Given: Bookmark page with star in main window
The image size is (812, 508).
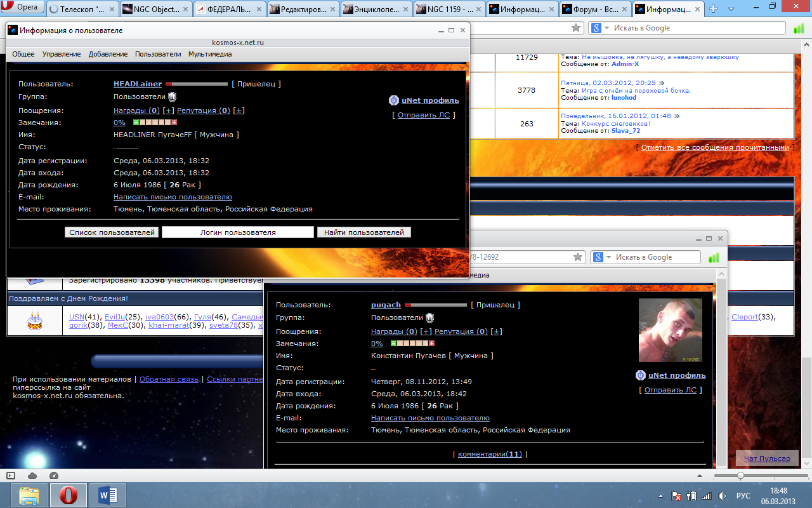Looking at the screenshot, I should point(576,28).
